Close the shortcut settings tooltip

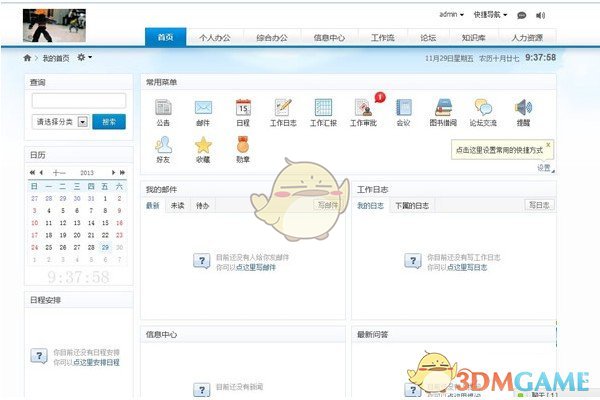548,145
